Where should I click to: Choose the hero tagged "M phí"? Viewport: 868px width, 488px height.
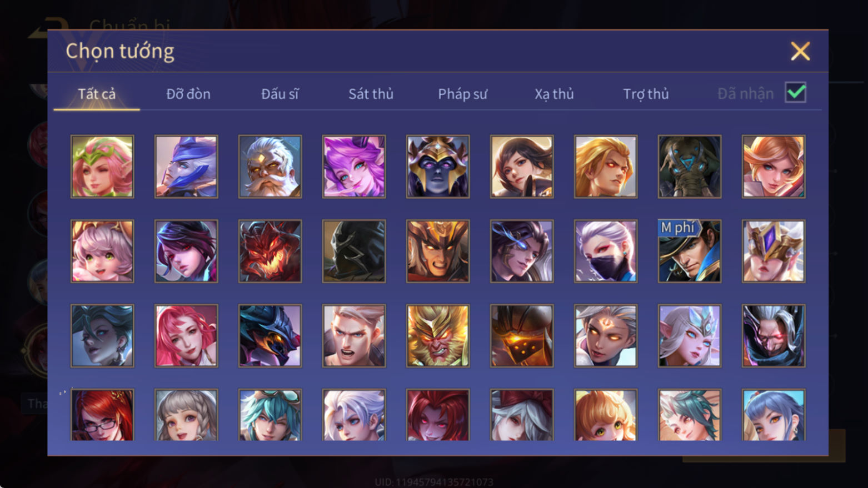pyautogui.click(x=690, y=251)
